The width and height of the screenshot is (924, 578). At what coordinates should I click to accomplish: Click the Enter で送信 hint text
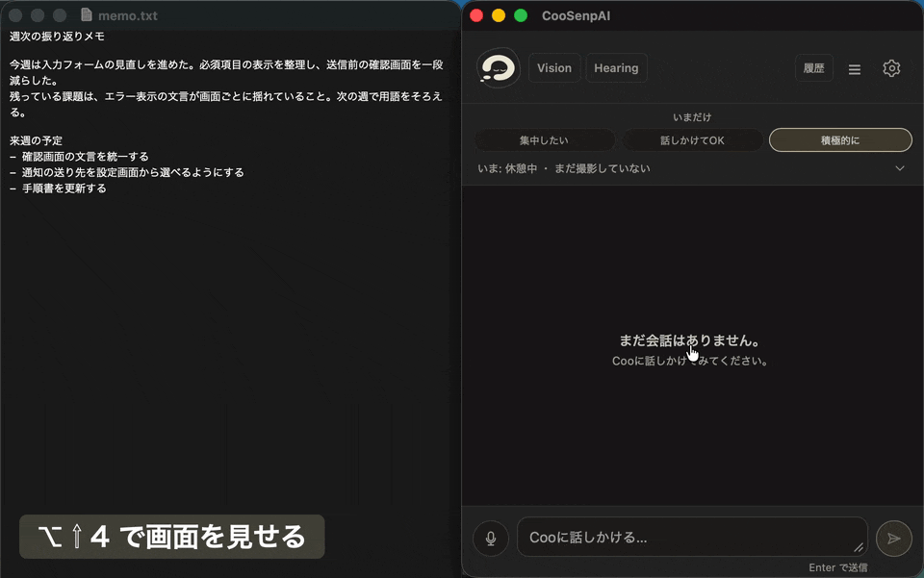[838, 567]
